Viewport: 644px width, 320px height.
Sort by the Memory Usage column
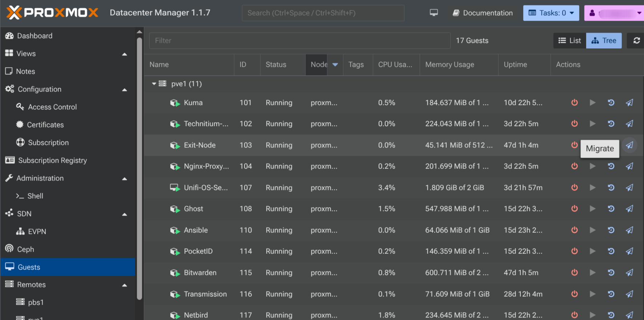coord(459,65)
